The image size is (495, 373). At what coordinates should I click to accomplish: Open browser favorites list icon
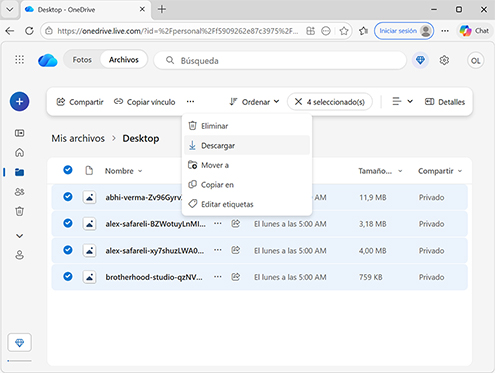coord(363,31)
